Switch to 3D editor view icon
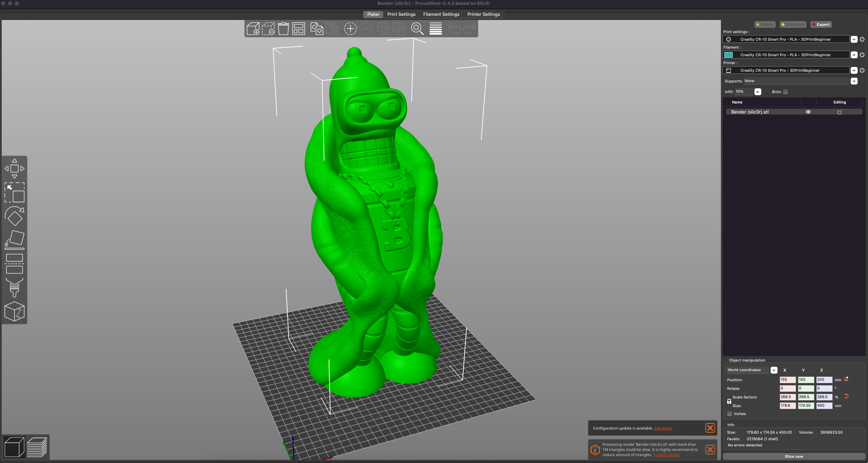Screen dimensions: 868x463 click(x=14, y=447)
